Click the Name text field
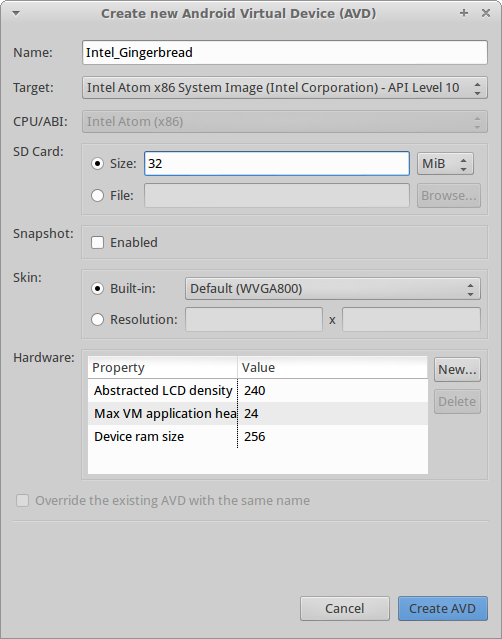The height and width of the screenshot is (639, 502). click(x=285, y=53)
